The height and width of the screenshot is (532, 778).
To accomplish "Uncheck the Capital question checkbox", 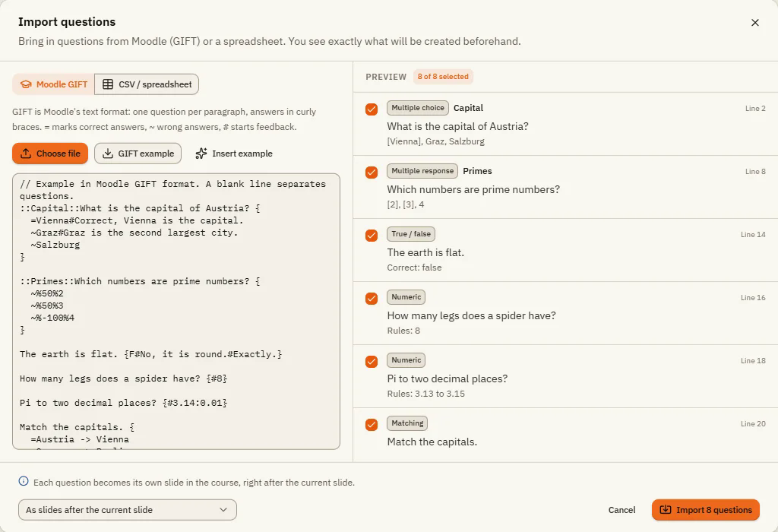I will [x=371, y=109].
